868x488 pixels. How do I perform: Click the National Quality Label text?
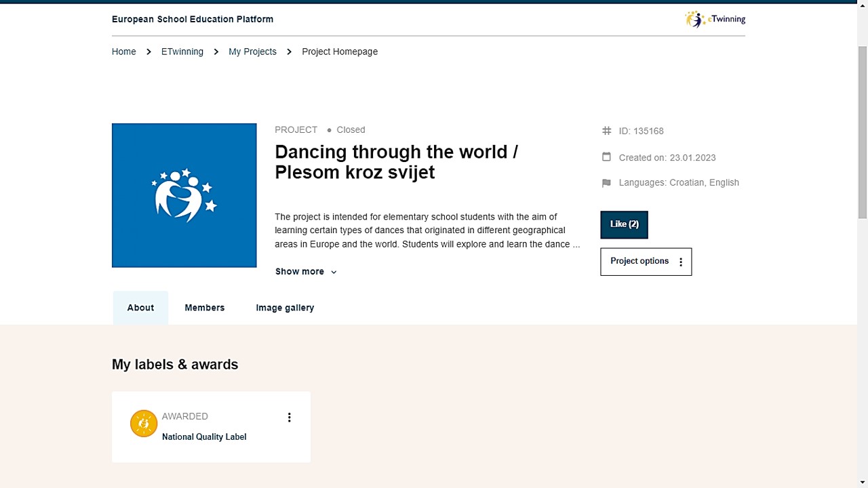coord(204,437)
